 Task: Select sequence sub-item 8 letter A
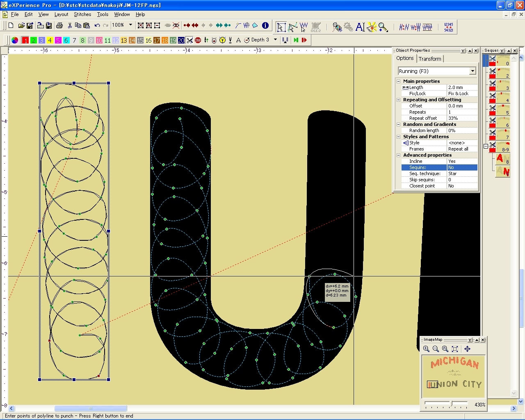pyautogui.click(x=502, y=159)
